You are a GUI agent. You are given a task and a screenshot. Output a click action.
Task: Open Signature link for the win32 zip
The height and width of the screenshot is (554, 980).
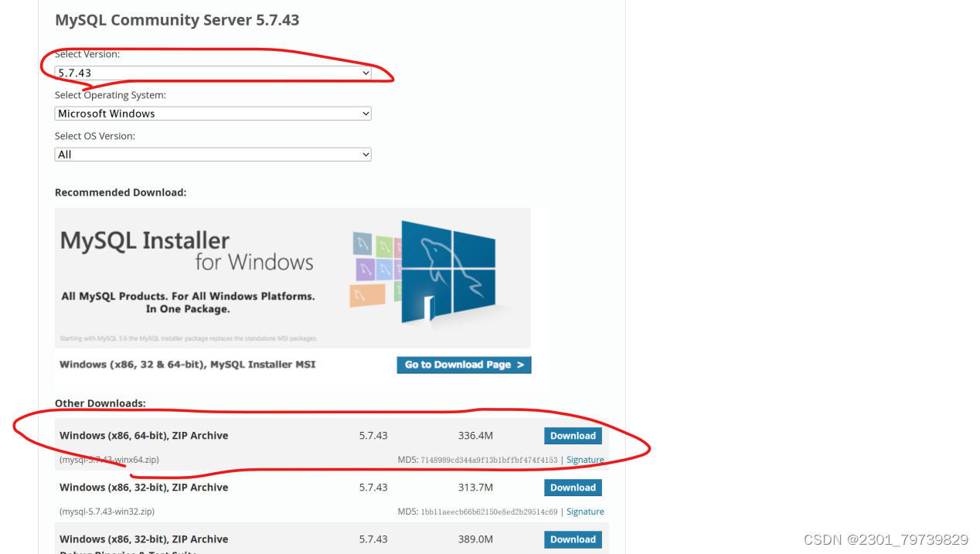point(585,512)
